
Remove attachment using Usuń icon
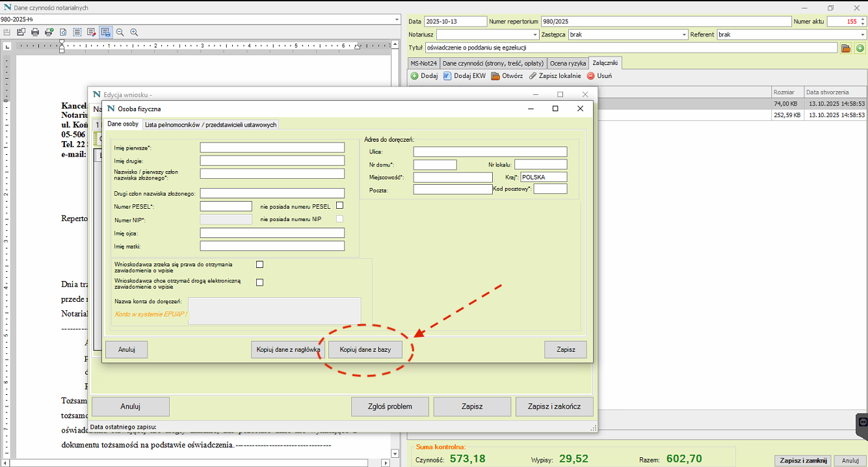coord(591,75)
